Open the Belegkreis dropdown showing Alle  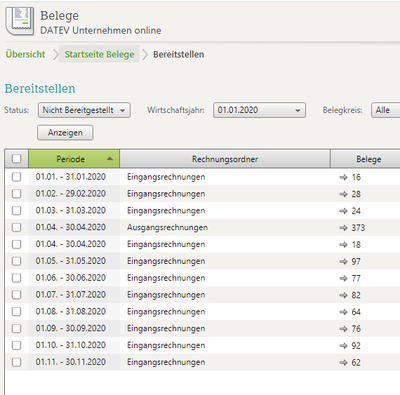(386, 110)
